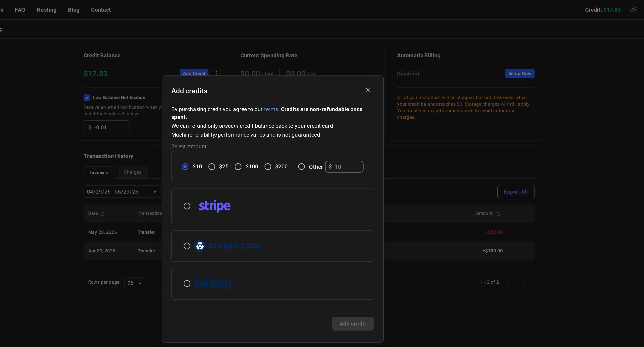The height and width of the screenshot is (347, 644).
Task: Select the $100 amount option
Action: (238, 167)
